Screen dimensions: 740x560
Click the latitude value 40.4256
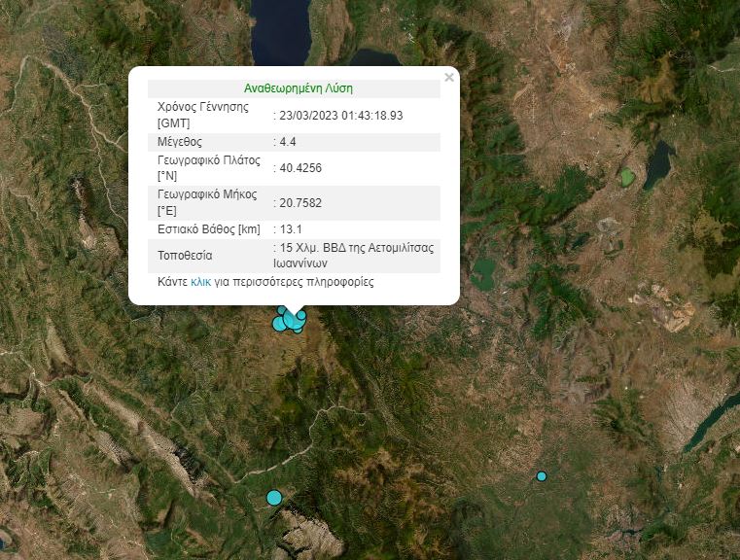click(300, 168)
